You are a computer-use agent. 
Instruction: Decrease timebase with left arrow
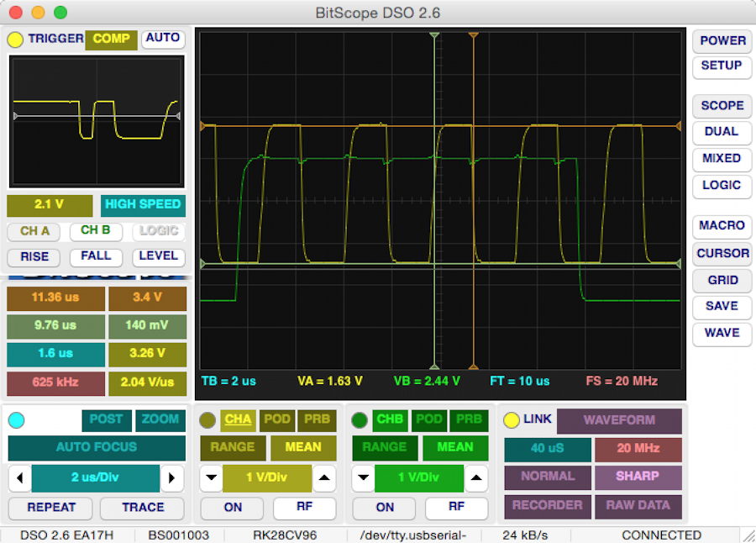[x=20, y=477]
